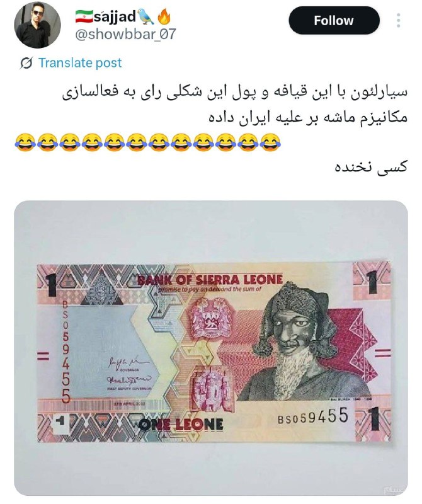The width and height of the screenshot is (422, 504).
Task: Click the first line of Persian tweet text
Action: [x=235, y=93]
